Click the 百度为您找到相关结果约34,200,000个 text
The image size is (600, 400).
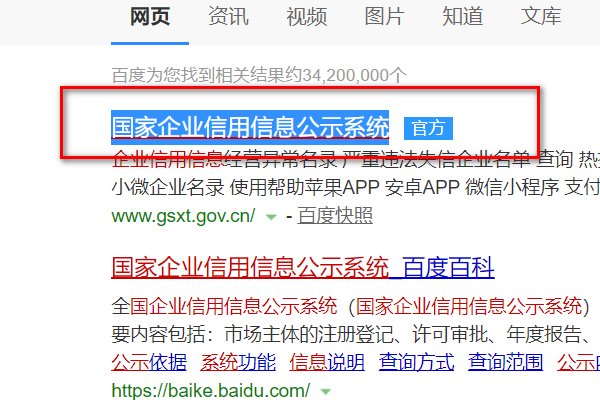(259, 75)
